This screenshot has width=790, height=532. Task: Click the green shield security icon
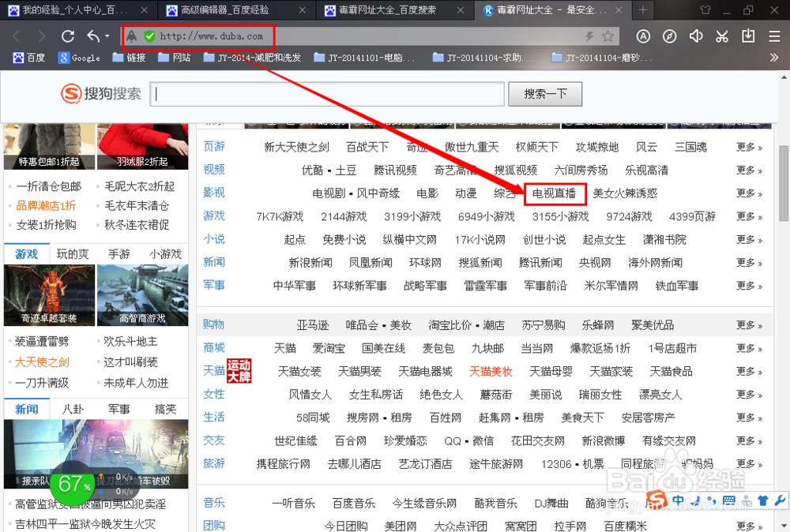pos(149,36)
